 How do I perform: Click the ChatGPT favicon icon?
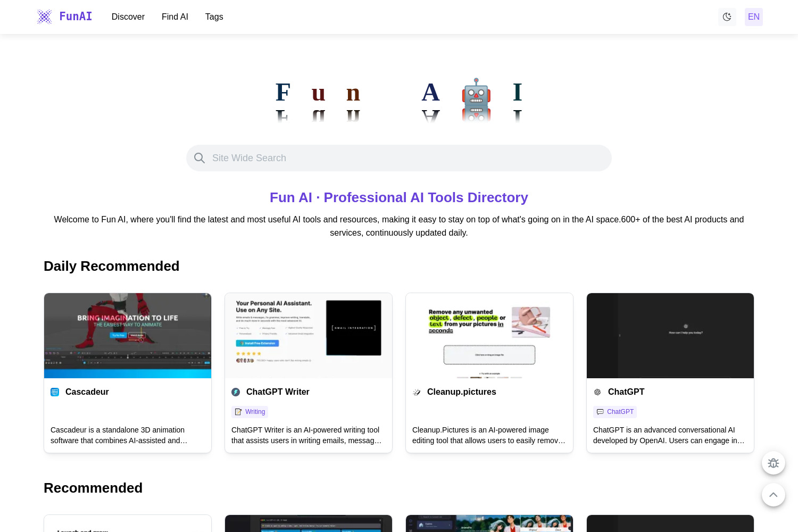pyautogui.click(x=597, y=392)
